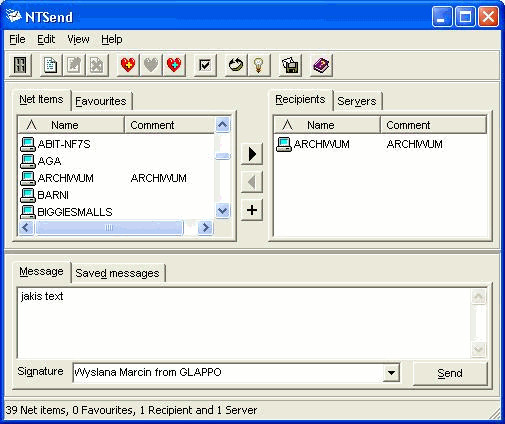Viewport: 505px width, 424px height.
Task: Select the ARCHIWUM computer icon in Recipients
Action: pyautogui.click(x=284, y=144)
